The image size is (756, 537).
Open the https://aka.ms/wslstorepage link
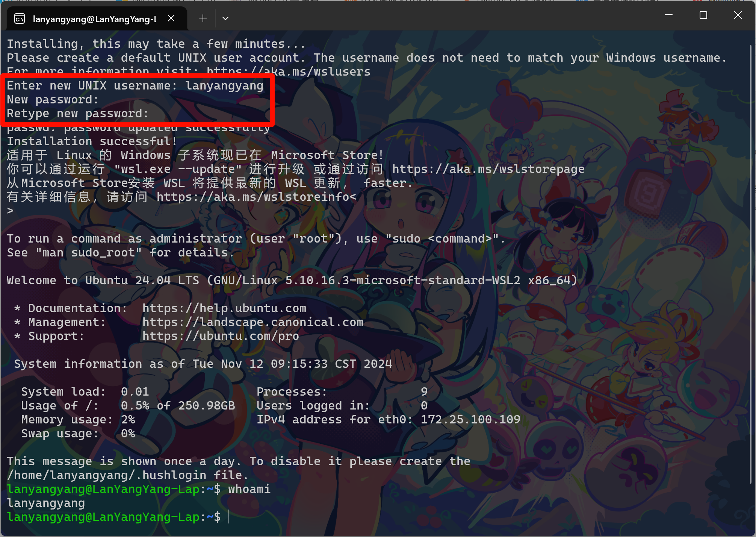488,169
